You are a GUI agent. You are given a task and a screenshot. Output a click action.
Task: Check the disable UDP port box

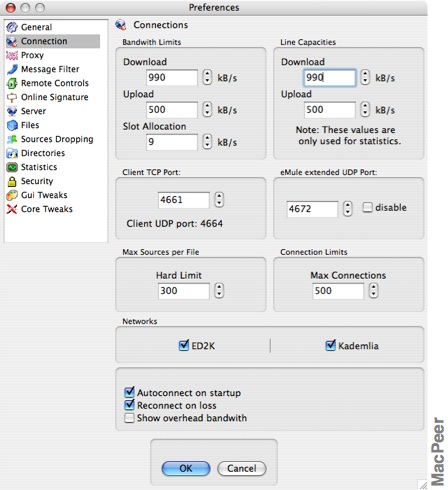[x=367, y=207]
